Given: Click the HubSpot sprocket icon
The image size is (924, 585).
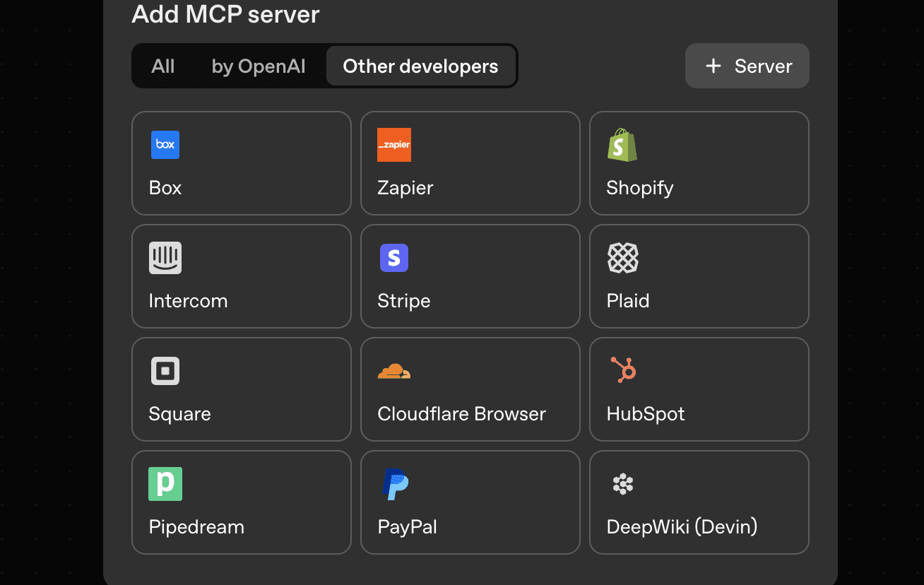Looking at the screenshot, I should click(622, 371).
